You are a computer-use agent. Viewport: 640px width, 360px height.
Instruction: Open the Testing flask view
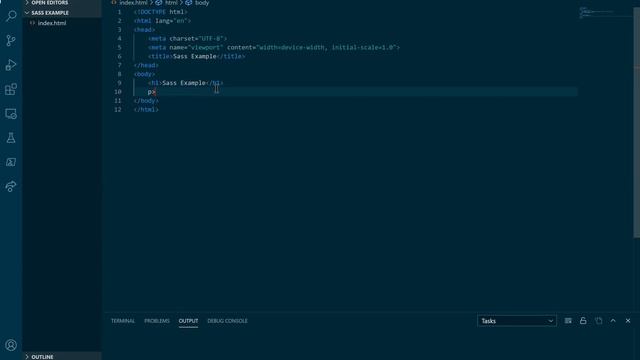(x=11, y=138)
